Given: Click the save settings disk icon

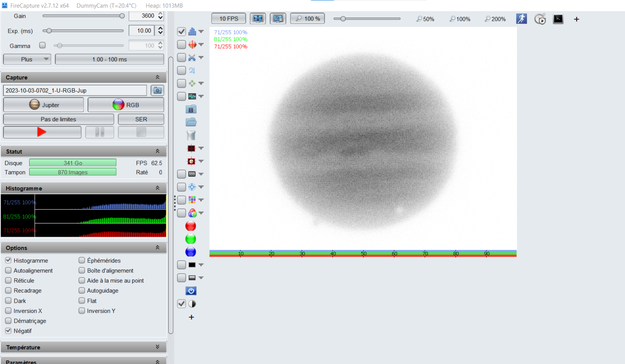Looking at the screenshot, I should [191, 109].
